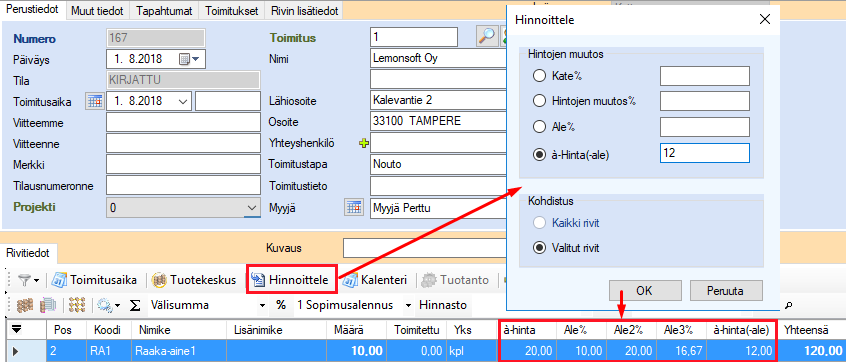846x362 pixels.
Task: Click the Ale% value input field
Action: click(705, 127)
